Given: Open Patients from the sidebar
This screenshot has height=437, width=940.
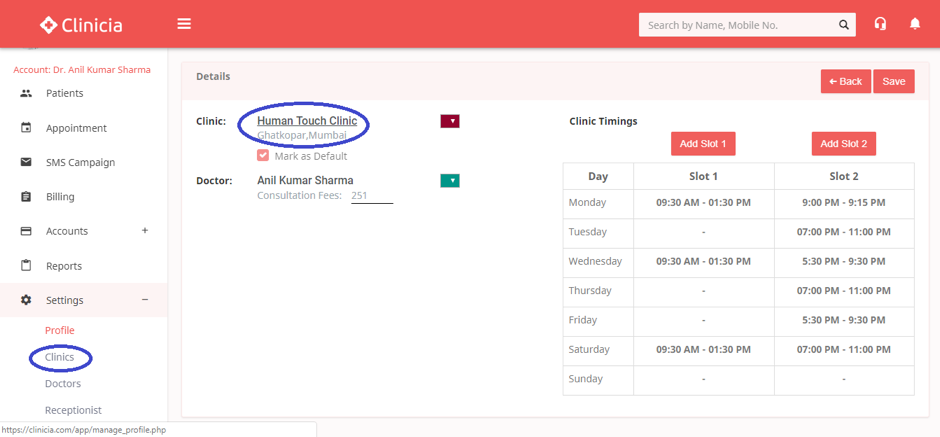Looking at the screenshot, I should click(64, 93).
